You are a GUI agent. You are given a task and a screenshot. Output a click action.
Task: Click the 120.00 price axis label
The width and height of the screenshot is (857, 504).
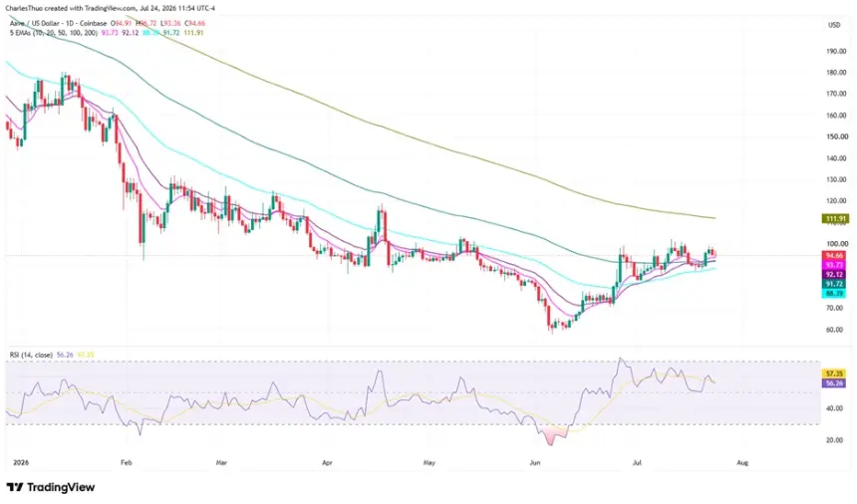tap(836, 201)
